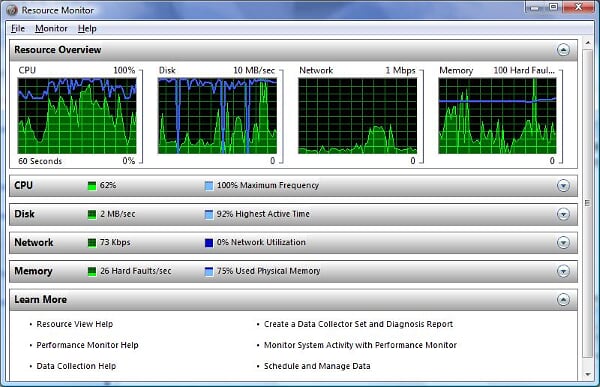This screenshot has height=387, width=600.
Task: Click the blue Maximum Frequency swatch
Action: 209,186
